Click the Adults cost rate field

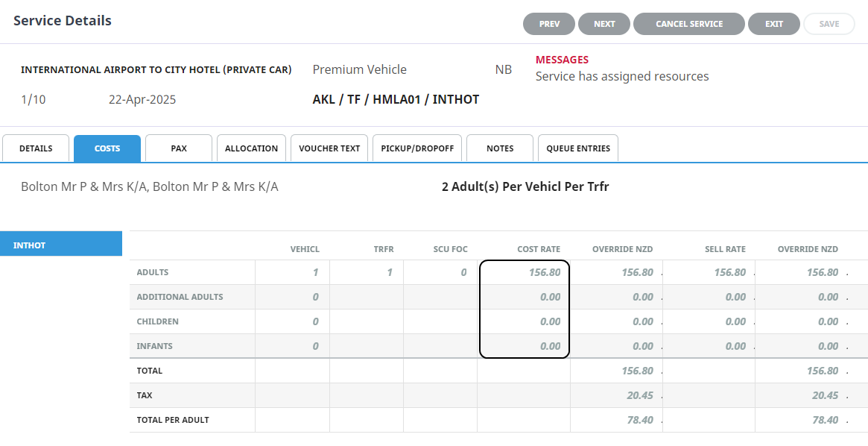(x=525, y=272)
